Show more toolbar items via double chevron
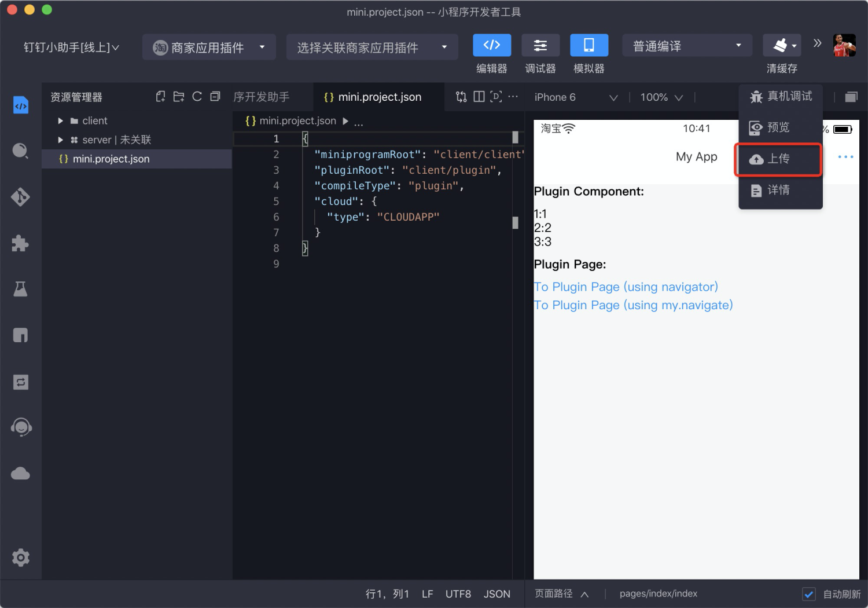868x608 pixels. 817,43
